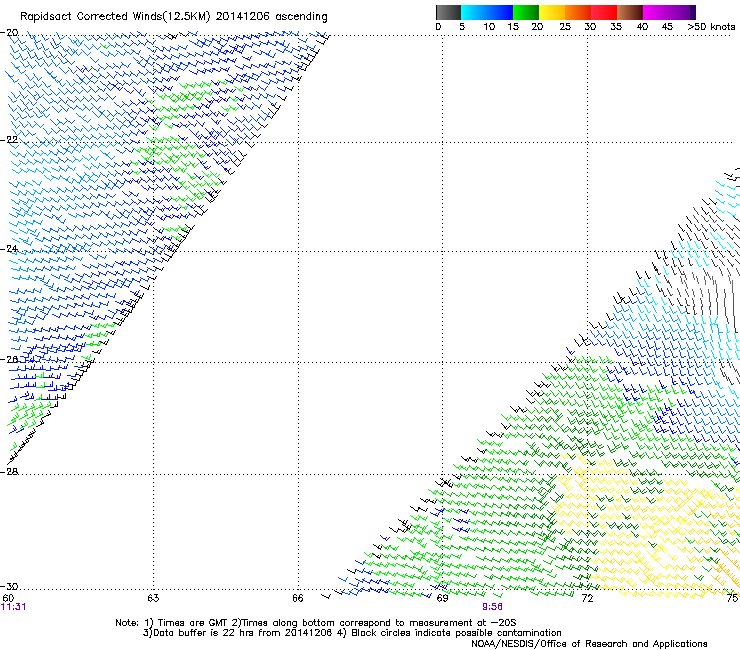This screenshot has width=740, height=650.
Task: Pick the red 30-35 knots legend segment
Action: 604,12
